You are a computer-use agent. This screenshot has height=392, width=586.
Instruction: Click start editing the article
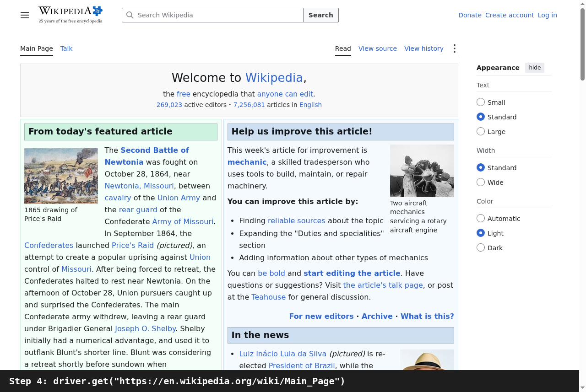coord(352,273)
